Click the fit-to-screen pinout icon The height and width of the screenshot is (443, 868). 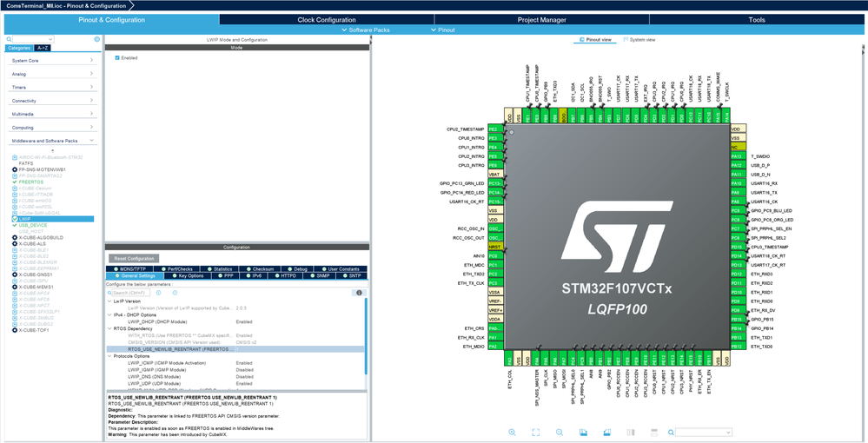(x=535, y=432)
